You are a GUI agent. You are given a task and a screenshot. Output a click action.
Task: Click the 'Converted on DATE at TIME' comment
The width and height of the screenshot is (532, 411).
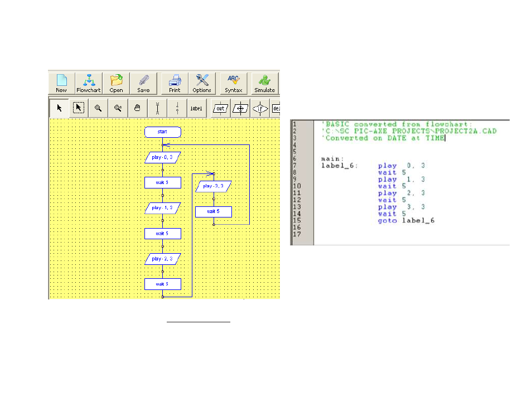[383, 138]
